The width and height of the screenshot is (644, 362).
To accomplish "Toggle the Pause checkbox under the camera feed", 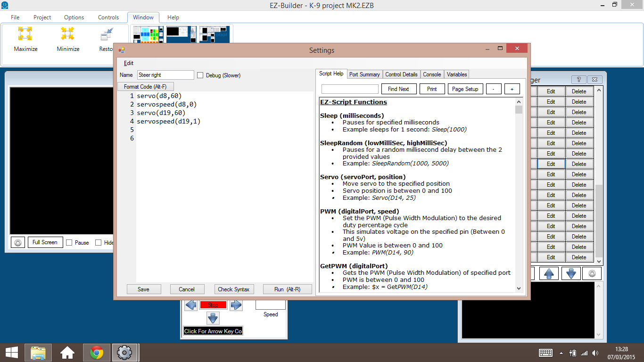I will tap(69, 242).
